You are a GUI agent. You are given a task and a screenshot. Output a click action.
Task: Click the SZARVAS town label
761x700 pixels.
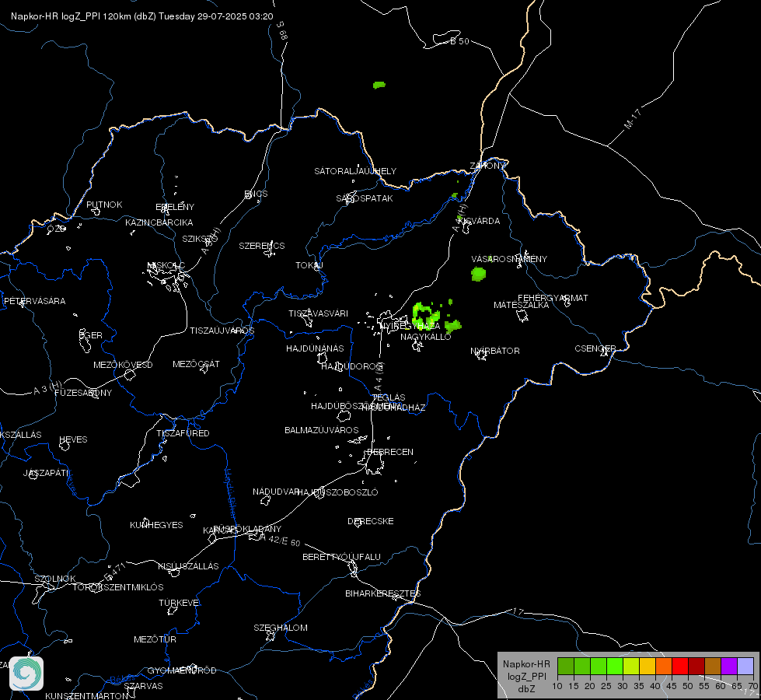point(143,686)
